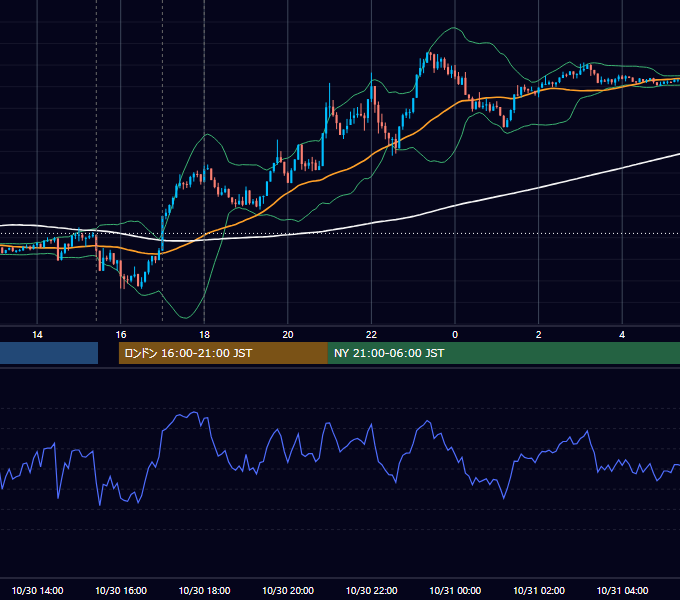The image size is (680, 600).
Task: Click the 10/31 00:00 date label
Action: coord(455,590)
